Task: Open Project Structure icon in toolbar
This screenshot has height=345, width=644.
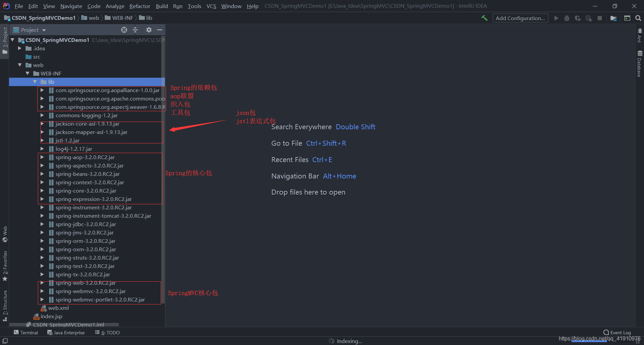Action: click(613, 18)
